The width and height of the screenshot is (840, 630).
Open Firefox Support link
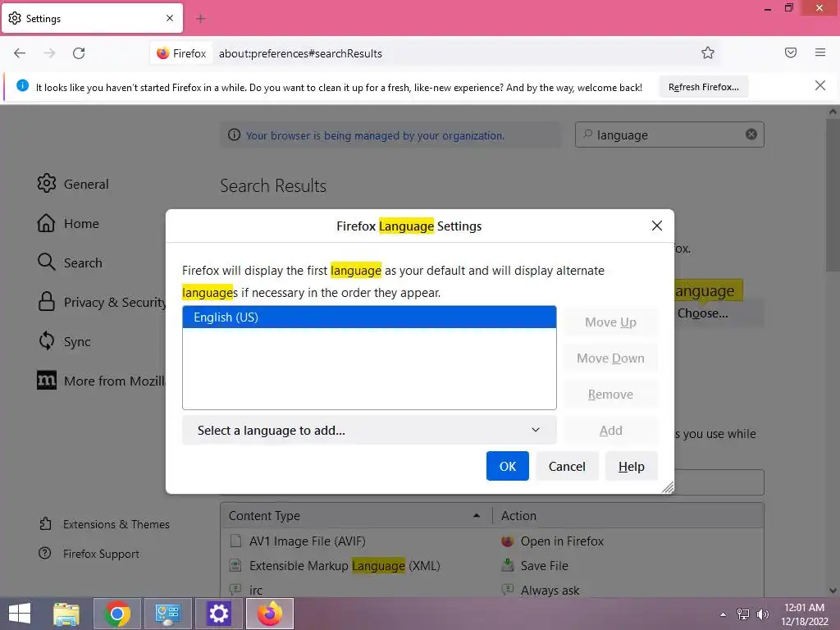(89, 554)
